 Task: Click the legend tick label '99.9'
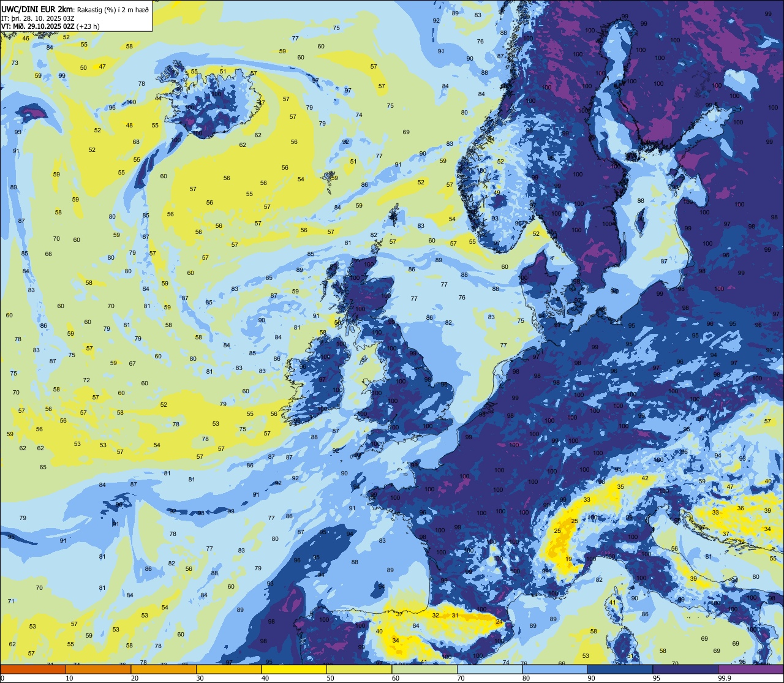(x=725, y=678)
